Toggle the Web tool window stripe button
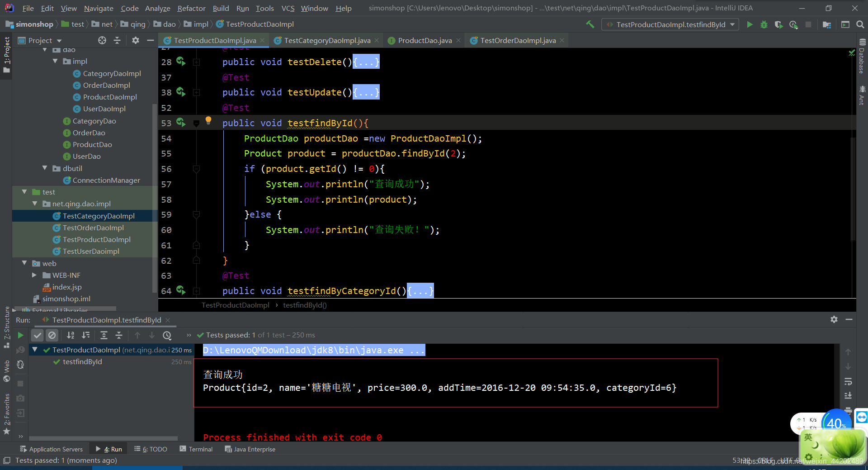The height and width of the screenshot is (470, 868). pyautogui.click(x=6, y=371)
